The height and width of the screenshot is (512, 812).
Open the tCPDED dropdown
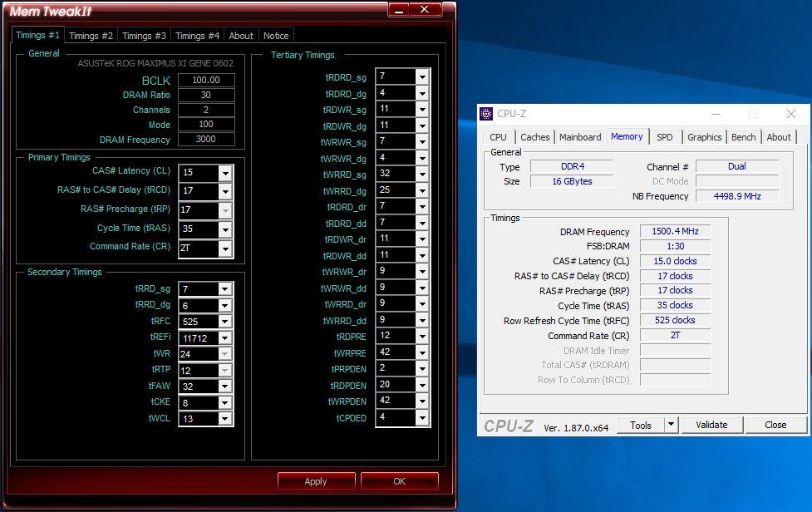(422, 417)
